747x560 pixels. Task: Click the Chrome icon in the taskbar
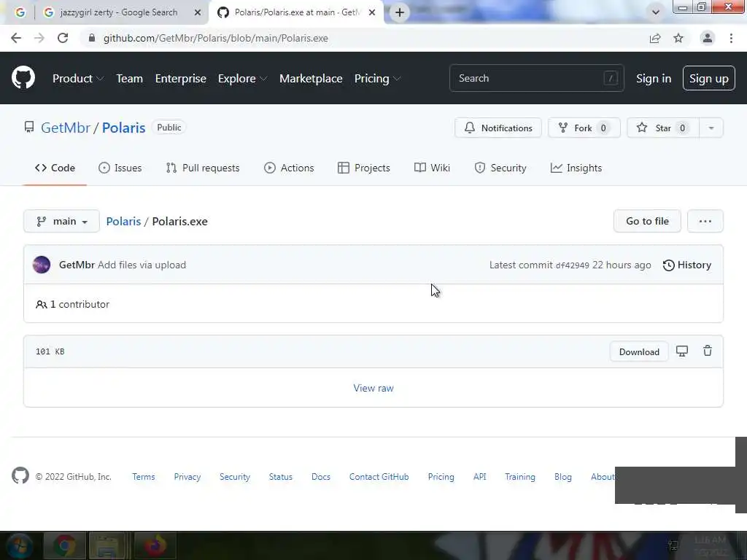64,545
